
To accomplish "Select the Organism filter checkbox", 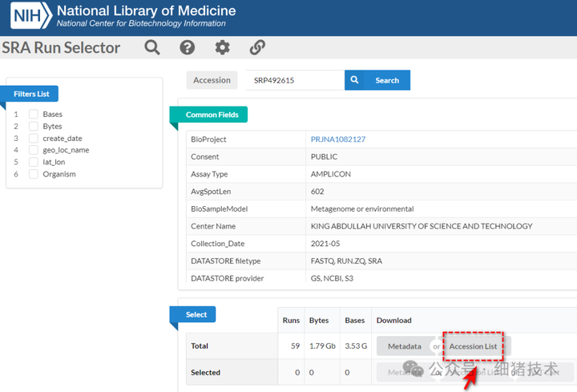I will click(34, 174).
